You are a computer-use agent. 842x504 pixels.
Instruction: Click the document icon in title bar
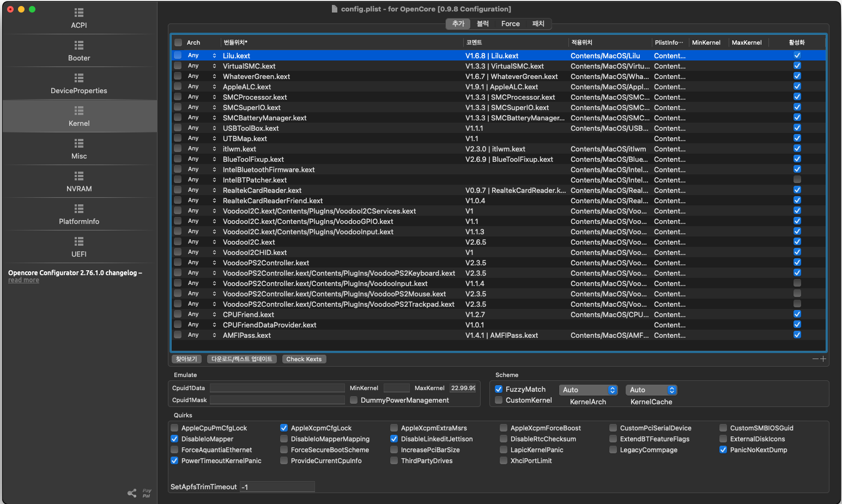(335, 9)
